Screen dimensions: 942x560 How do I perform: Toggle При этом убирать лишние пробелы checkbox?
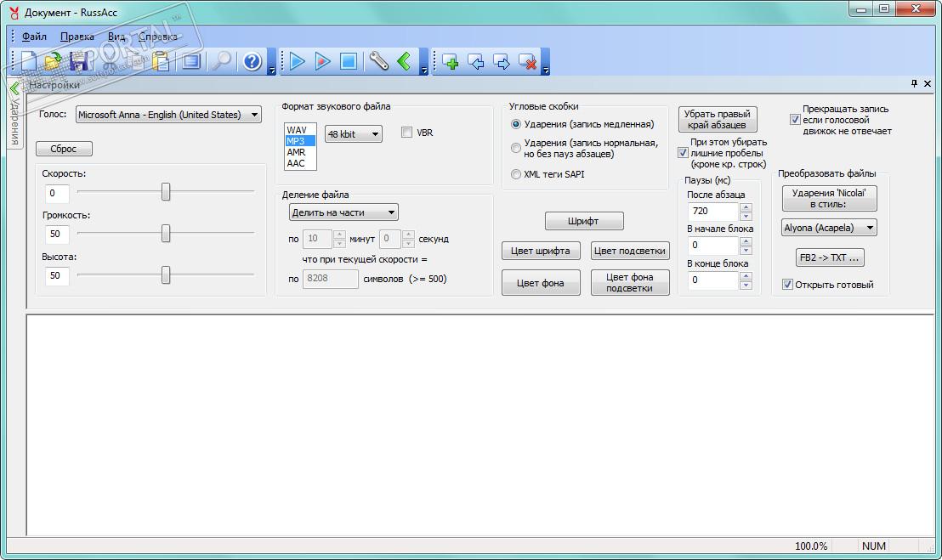coord(683,152)
